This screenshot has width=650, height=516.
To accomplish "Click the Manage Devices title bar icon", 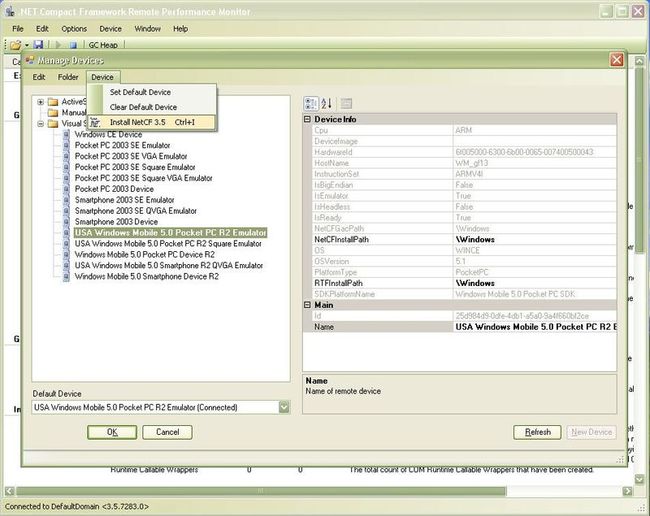I will coord(29,61).
